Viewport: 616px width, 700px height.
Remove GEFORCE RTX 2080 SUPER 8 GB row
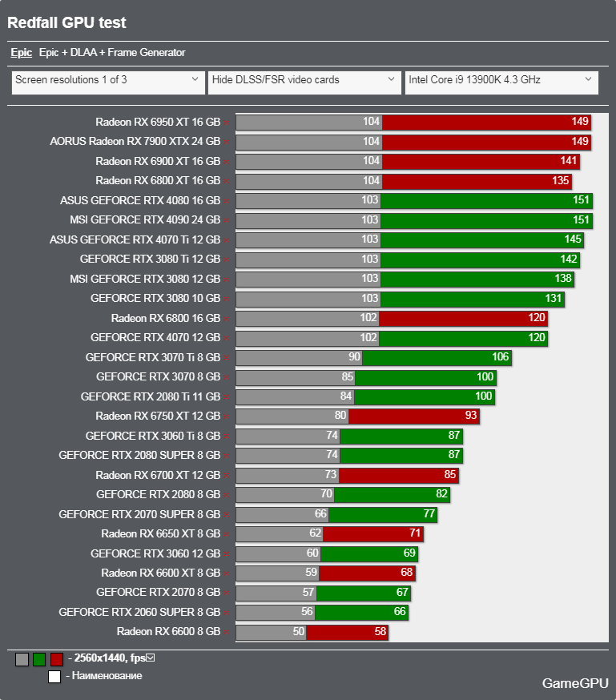[x=227, y=457]
